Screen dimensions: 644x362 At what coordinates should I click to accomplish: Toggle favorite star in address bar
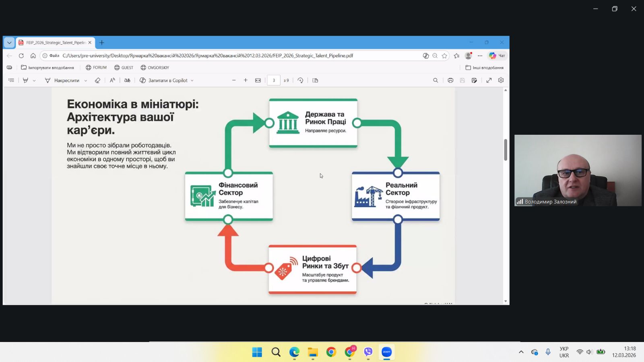pos(444,56)
